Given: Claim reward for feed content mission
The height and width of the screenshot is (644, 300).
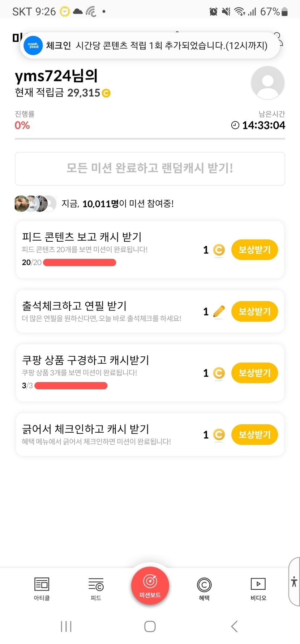Looking at the screenshot, I should pos(254,250).
